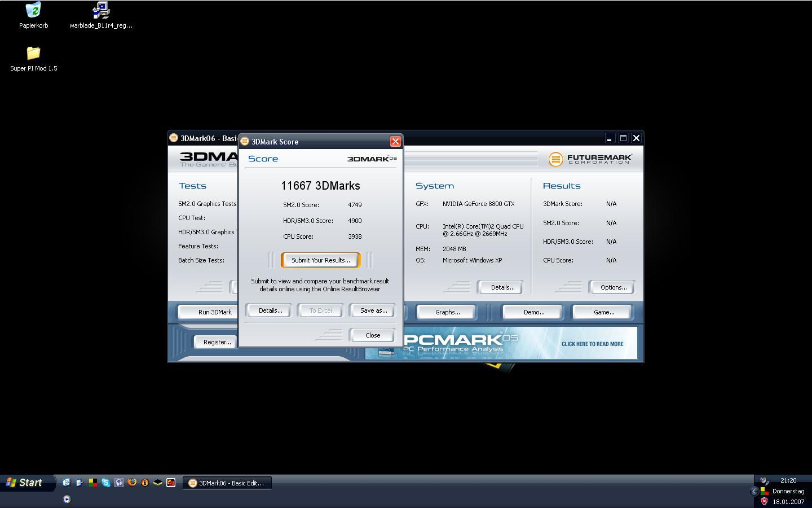This screenshot has width=812, height=508.
Task: Close the 3DMark06 main window
Action: click(x=636, y=138)
